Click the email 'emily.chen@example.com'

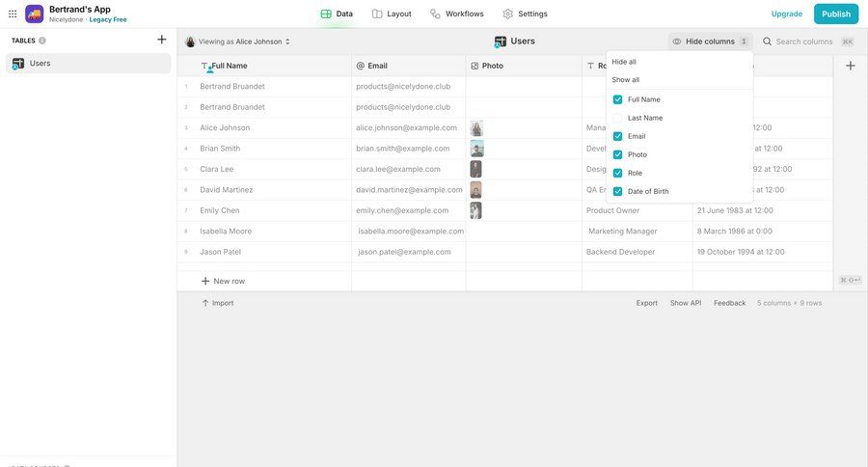coord(402,210)
